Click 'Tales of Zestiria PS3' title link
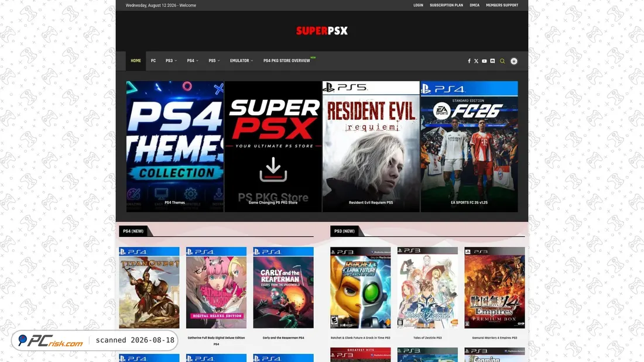The height and width of the screenshot is (362, 644). [x=427, y=338]
